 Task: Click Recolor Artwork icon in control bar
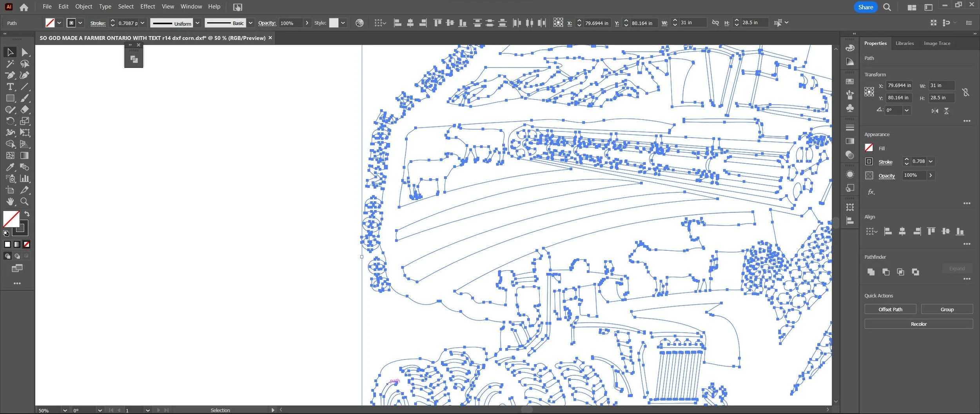[359, 23]
